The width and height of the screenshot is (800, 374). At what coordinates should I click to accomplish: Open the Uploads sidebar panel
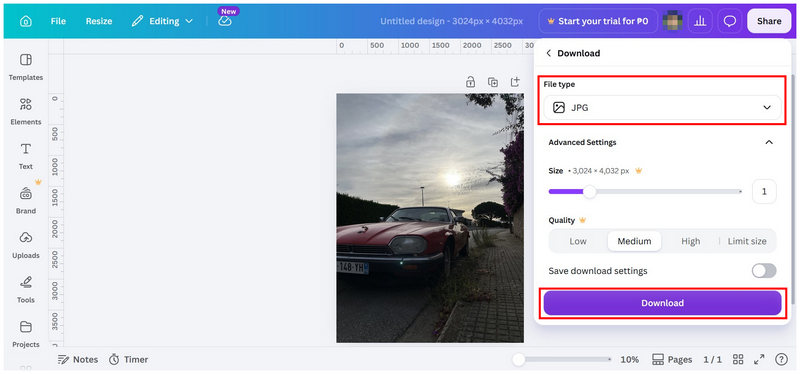26,245
